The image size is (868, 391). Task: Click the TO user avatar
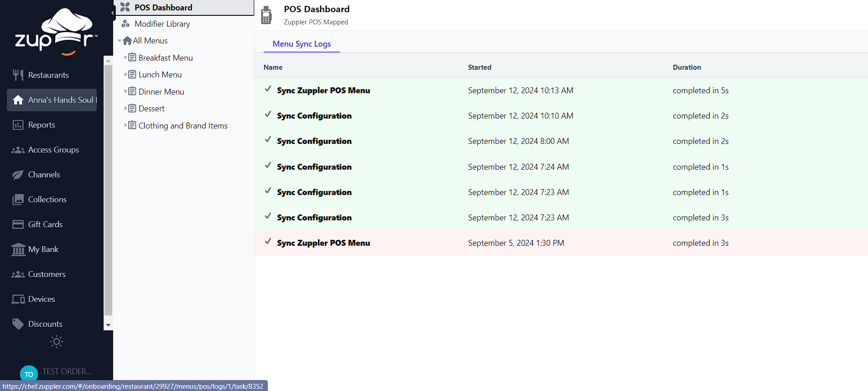(x=29, y=374)
